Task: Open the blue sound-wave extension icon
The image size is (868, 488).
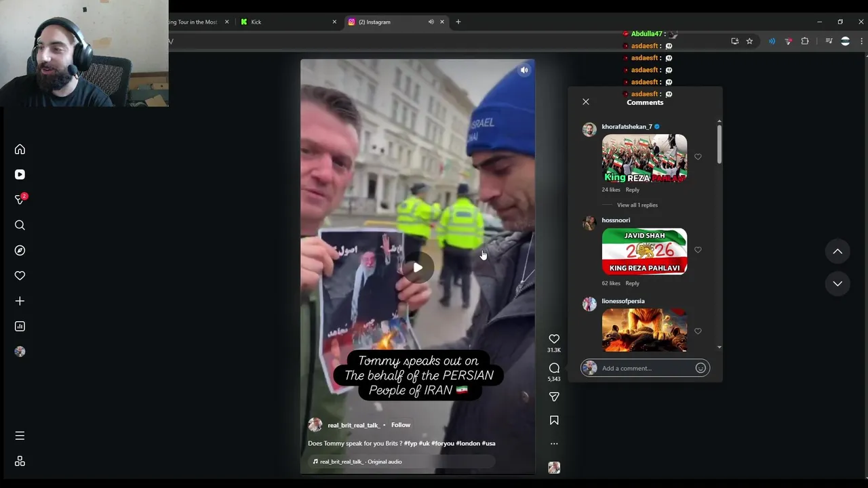Action: coord(772,41)
